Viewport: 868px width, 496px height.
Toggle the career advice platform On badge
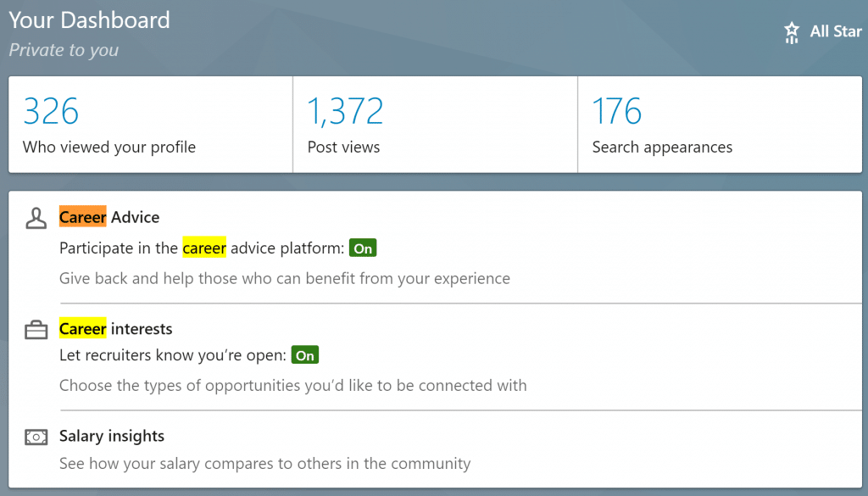tap(363, 248)
